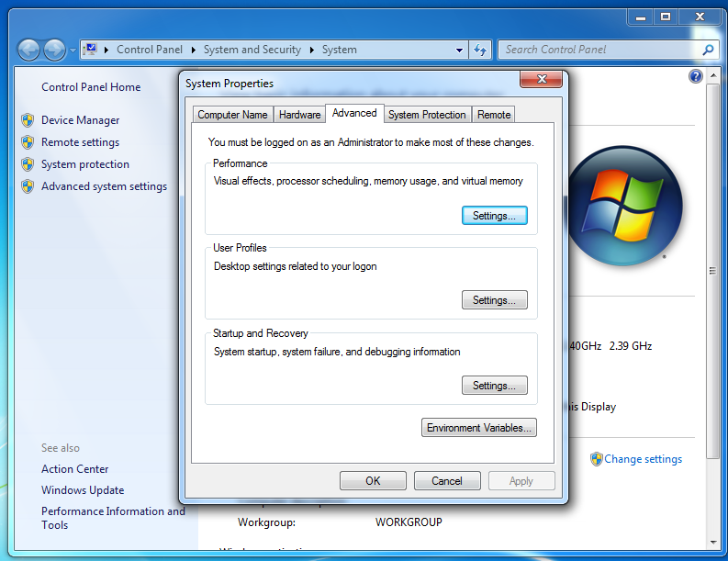Open Performance Settings button
The image size is (728, 561).
tap(494, 216)
